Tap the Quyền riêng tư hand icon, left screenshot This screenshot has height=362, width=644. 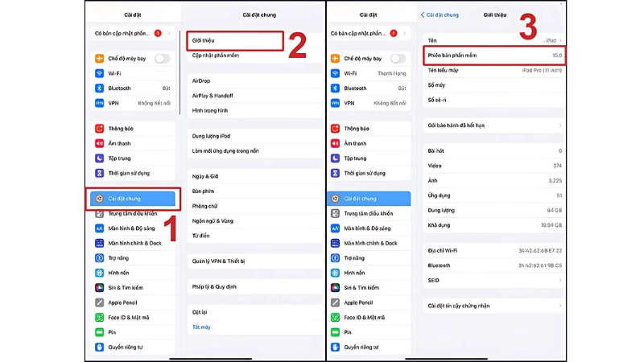[x=99, y=348]
